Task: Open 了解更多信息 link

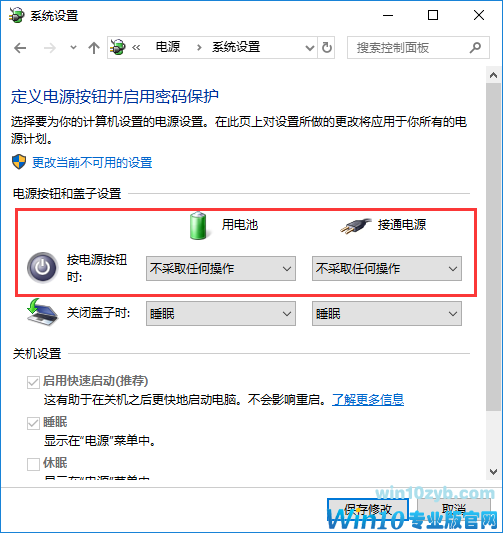Action: (368, 399)
